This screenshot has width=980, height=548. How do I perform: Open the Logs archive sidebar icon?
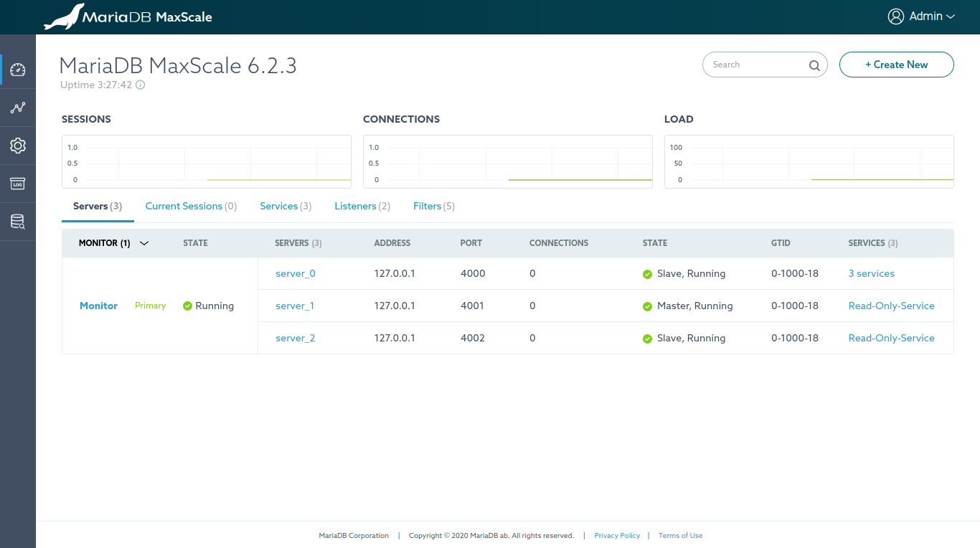pyautogui.click(x=18, y=184)
